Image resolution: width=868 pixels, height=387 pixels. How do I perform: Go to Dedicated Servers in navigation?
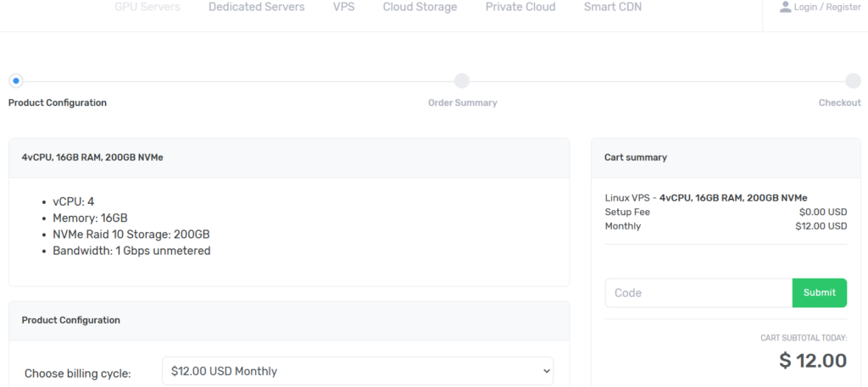pos(256,7)
